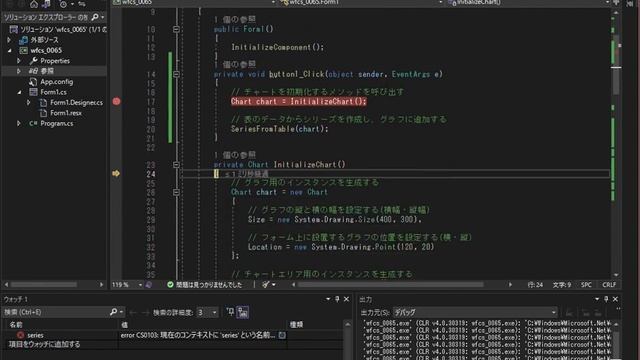Collapse the wfcs_0065 project node
This screenshot has height=360, width=640.
point(9,51)
